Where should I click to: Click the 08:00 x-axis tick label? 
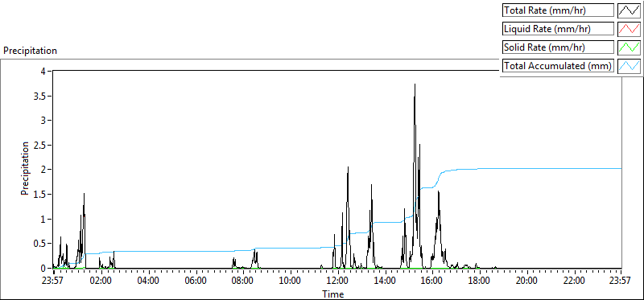click(243, 282)
